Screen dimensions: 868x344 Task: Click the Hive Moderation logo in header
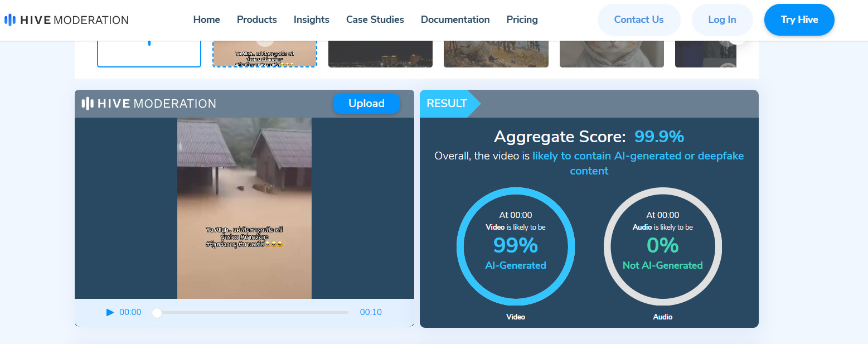point(66,20)
